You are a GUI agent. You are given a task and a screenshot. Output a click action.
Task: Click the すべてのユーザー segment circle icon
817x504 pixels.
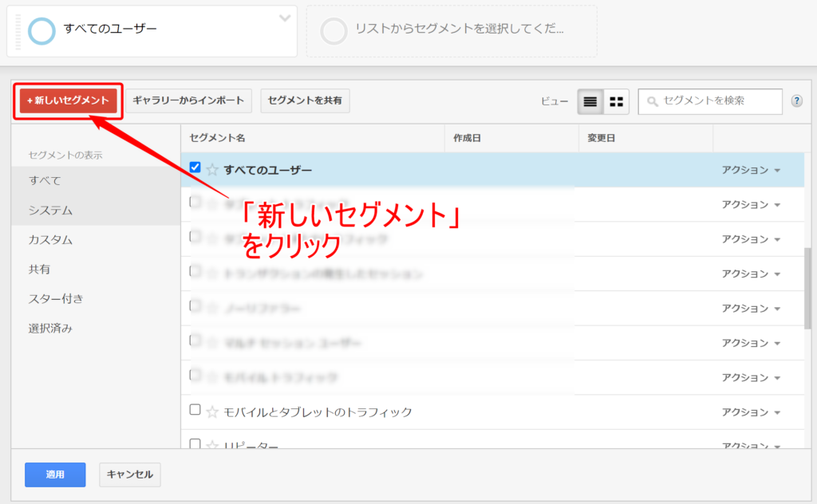[41, 30]
